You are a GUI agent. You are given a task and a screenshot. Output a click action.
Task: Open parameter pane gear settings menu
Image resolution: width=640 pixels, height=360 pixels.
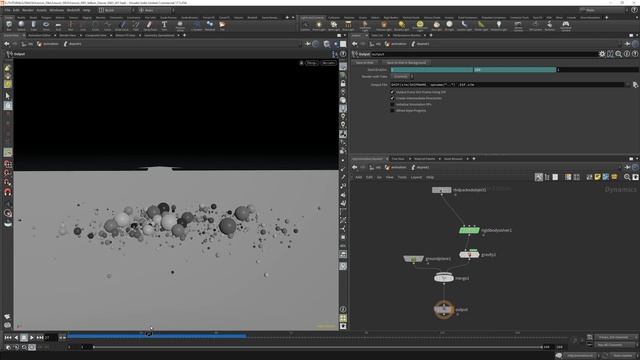pos(602,54)
